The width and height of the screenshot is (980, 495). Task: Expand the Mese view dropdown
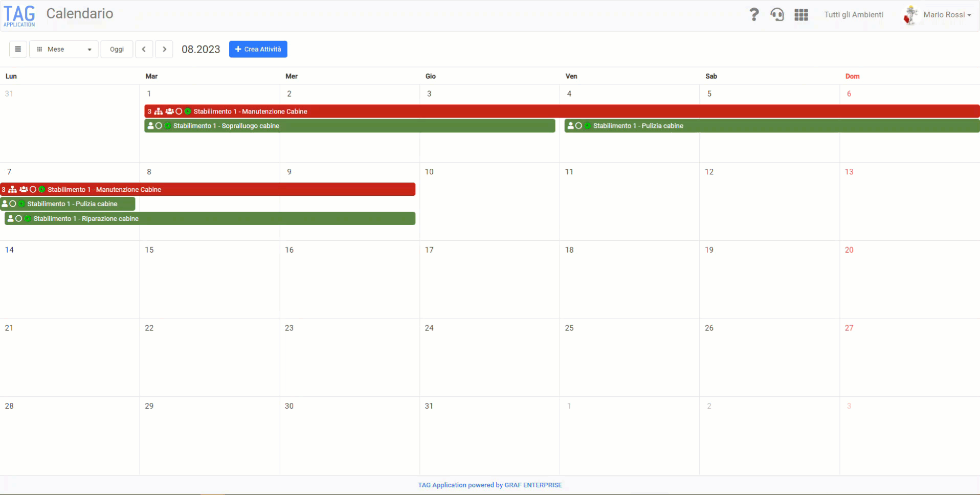[64, 49]
